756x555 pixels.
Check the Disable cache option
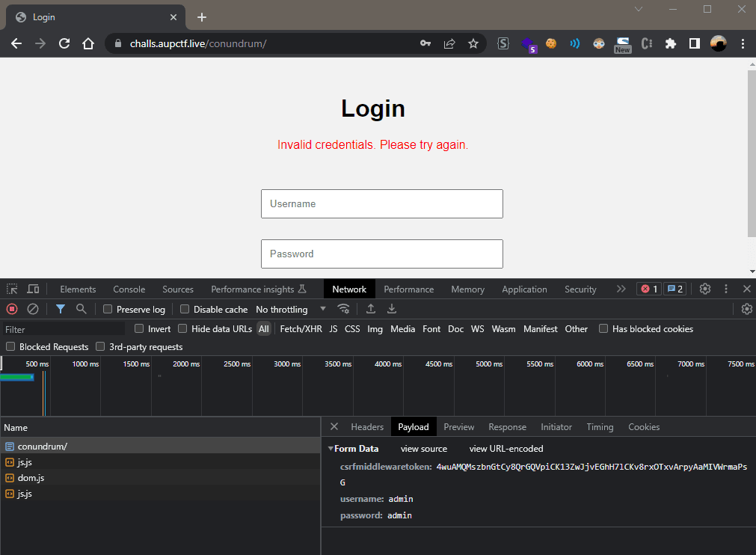pyautogui.click(x=183, y=309)
